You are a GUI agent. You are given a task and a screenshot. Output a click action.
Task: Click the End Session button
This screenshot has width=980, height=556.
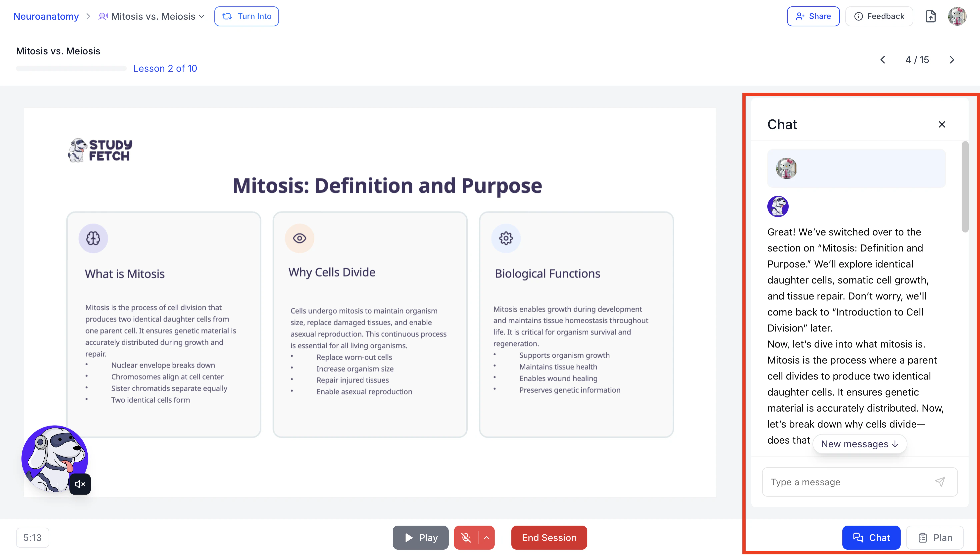549,537
